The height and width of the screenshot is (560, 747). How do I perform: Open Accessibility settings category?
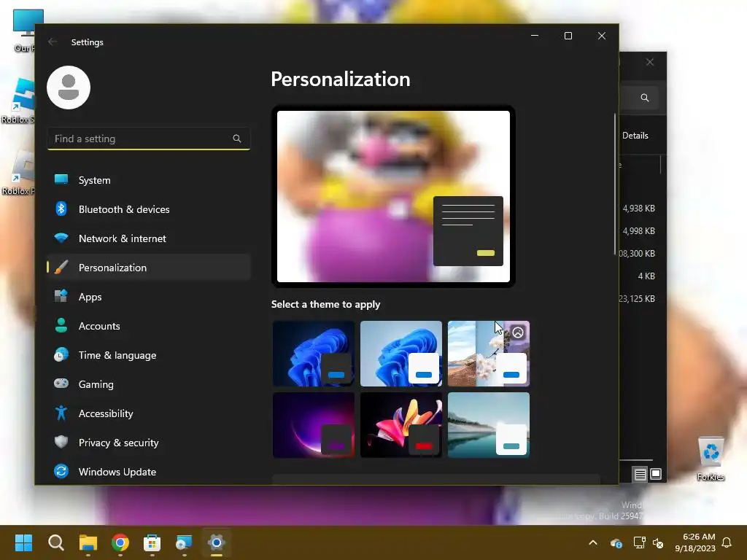click(x=149, y=413)
